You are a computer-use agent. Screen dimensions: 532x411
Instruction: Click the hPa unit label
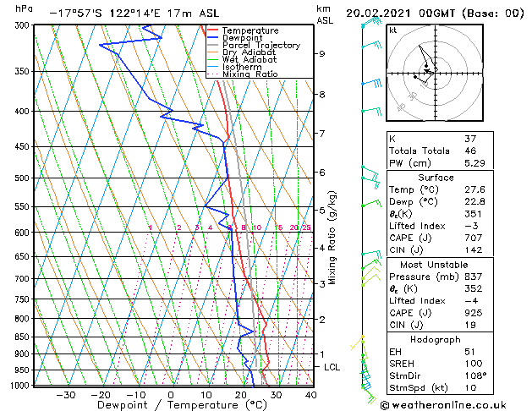[24, 8]
